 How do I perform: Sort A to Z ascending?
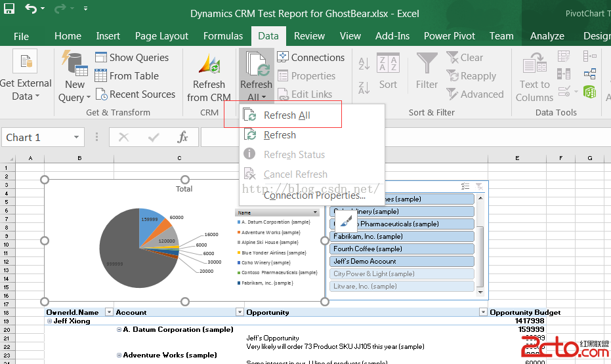(364, 64)
